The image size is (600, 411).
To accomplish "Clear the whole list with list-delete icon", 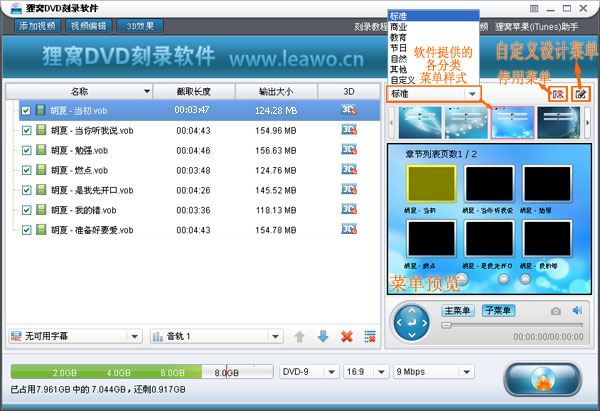I will point(370,336).
